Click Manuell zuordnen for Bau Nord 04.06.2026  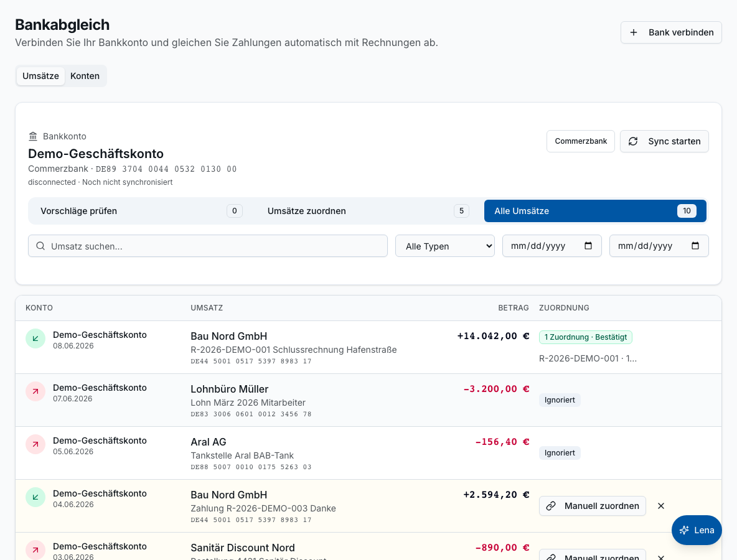(592, 506)
